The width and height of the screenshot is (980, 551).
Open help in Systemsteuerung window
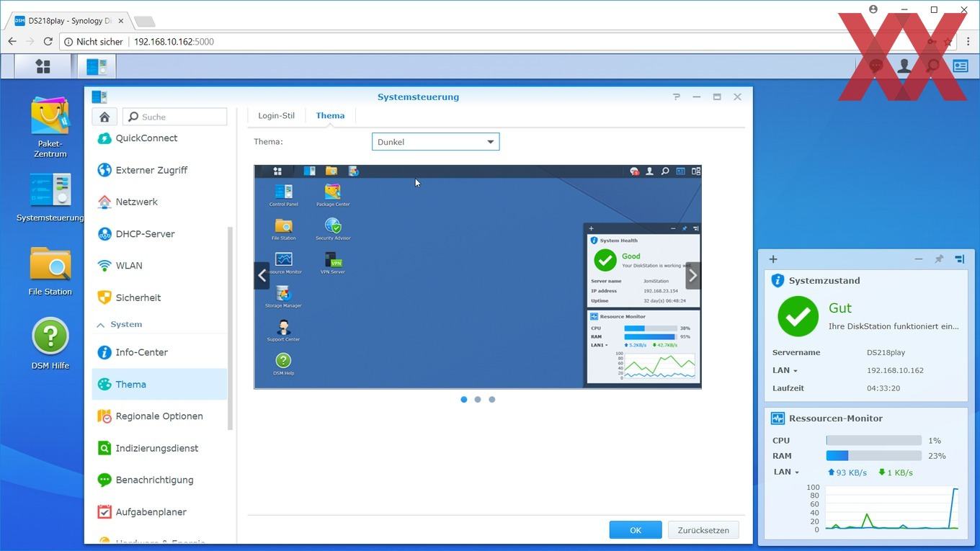(676, 97)
